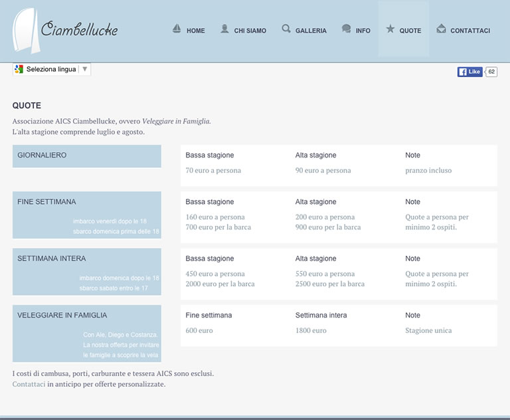Click '550 euro a persona'
Image resolution: width=510 pixels, height=420 pixels.
coord(325,274)
